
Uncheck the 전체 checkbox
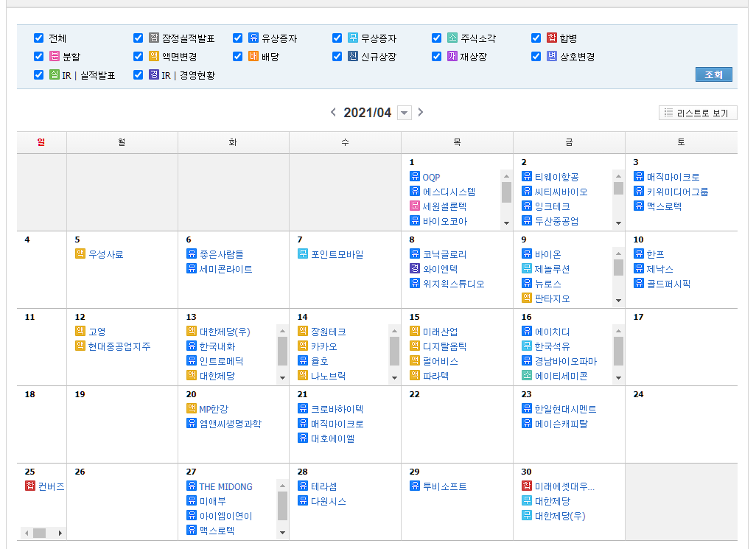tap(39, 38)
